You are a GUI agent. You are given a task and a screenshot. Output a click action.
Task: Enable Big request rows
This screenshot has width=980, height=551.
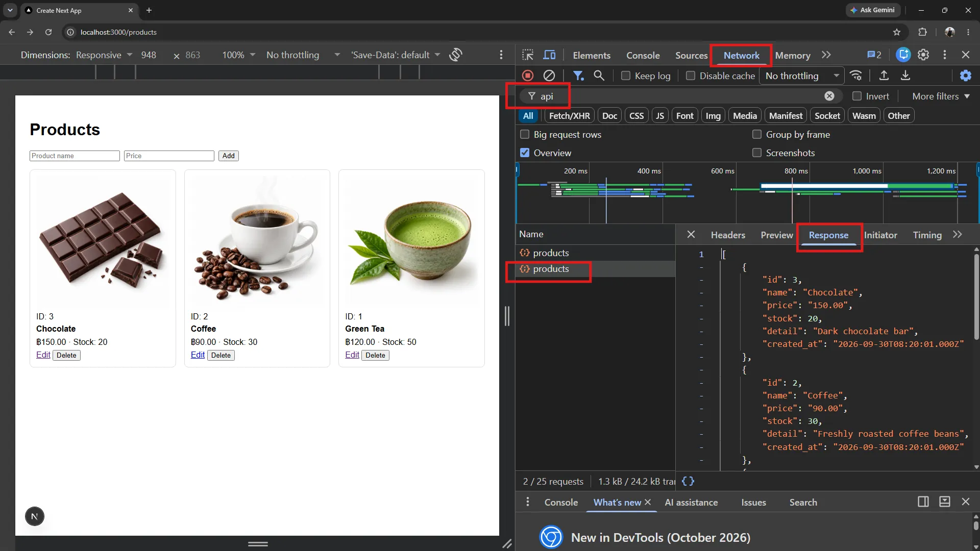pos(525,135)
